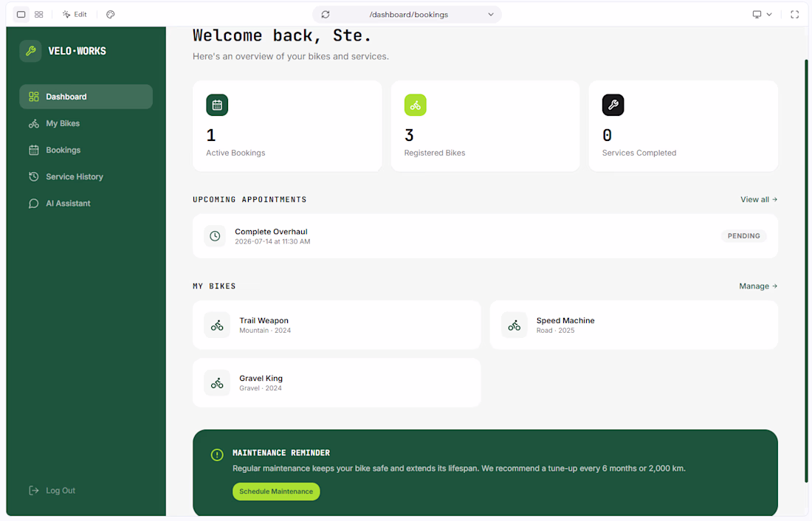This screenshot has width=812, height=521.
Task: Click the Services Completed stat label
Action: (639, 153)
